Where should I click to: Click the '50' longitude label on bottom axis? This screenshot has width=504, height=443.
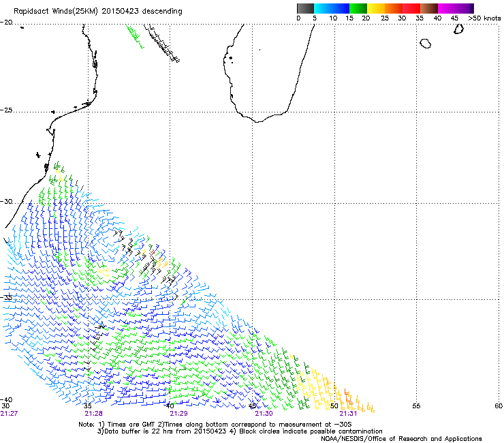(x=334, y=406)
